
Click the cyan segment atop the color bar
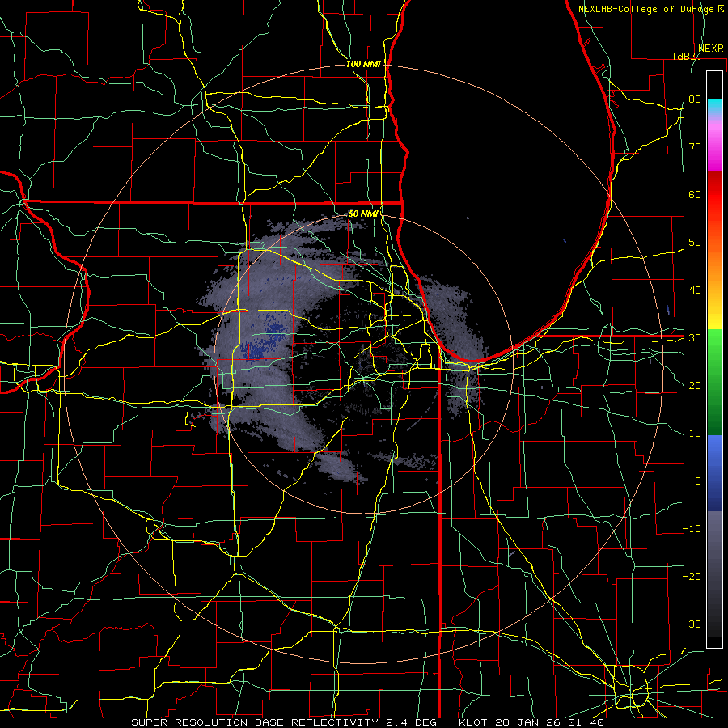point(714,106)
